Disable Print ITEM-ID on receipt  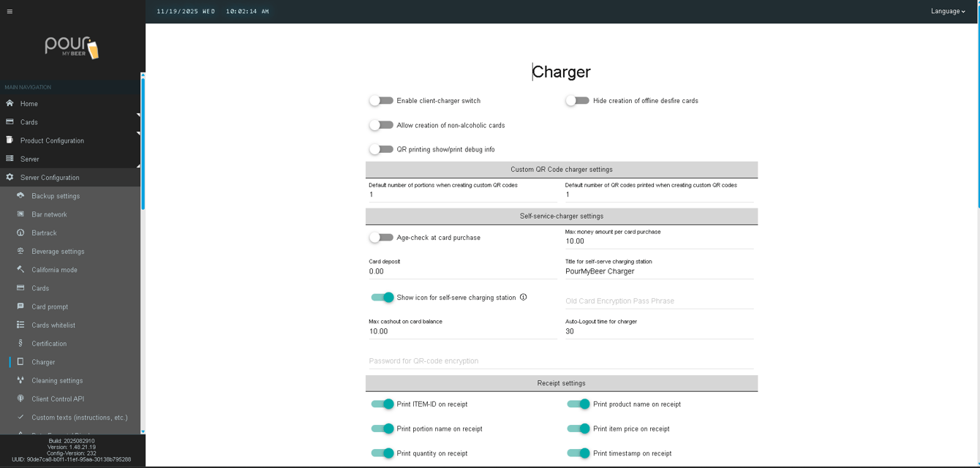click(381, 404)
